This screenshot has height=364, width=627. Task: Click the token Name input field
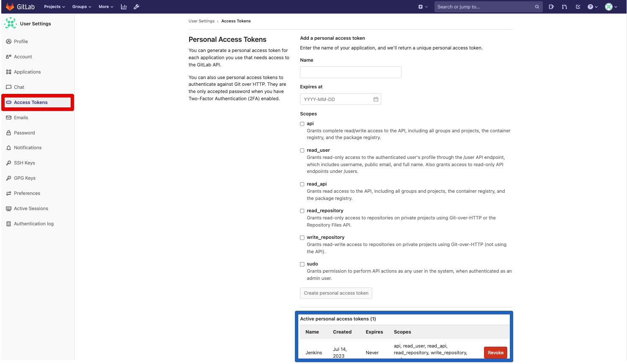point(350,72)
